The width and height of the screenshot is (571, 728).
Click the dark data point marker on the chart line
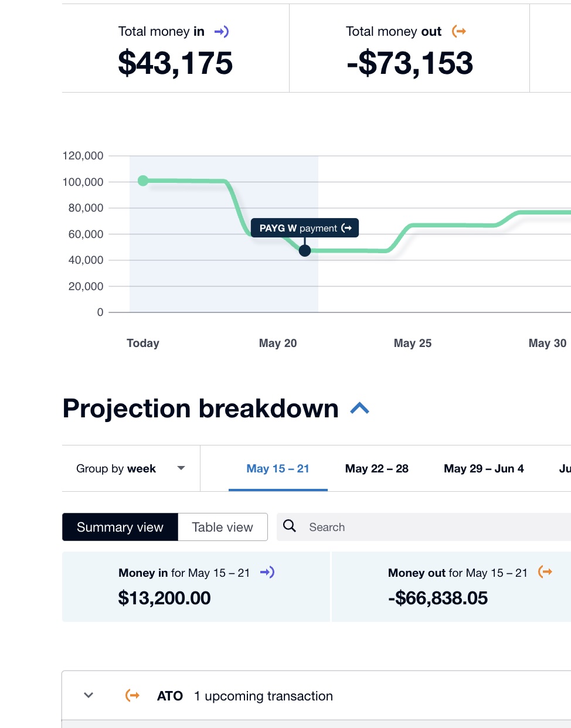tap(305, 251)
